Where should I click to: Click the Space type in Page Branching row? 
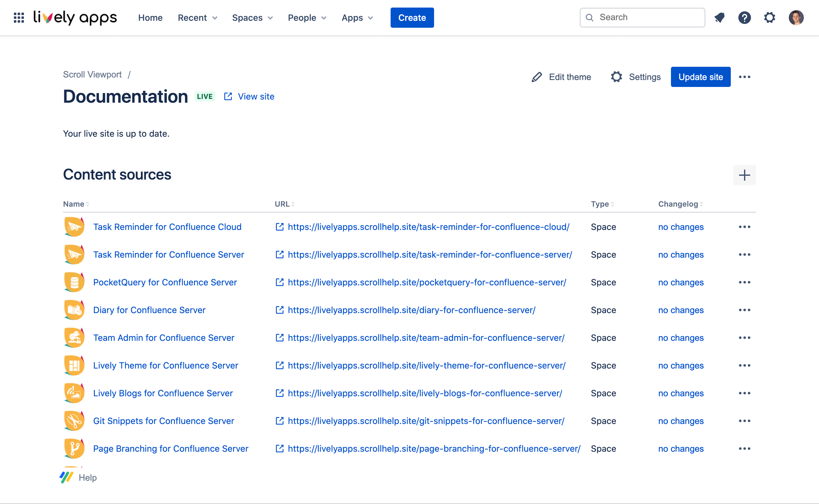coord(603,449)
